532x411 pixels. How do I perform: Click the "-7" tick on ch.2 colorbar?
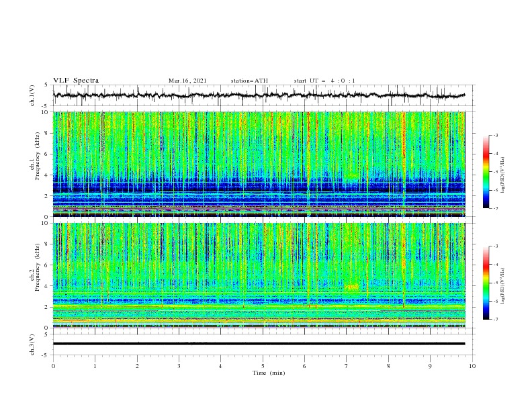click(x=495, y=320)
